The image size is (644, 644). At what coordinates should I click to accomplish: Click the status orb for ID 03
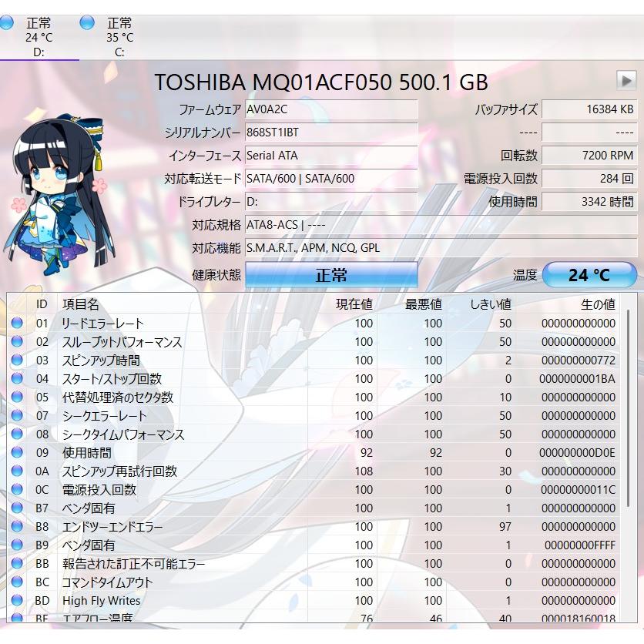click(17, 360)
